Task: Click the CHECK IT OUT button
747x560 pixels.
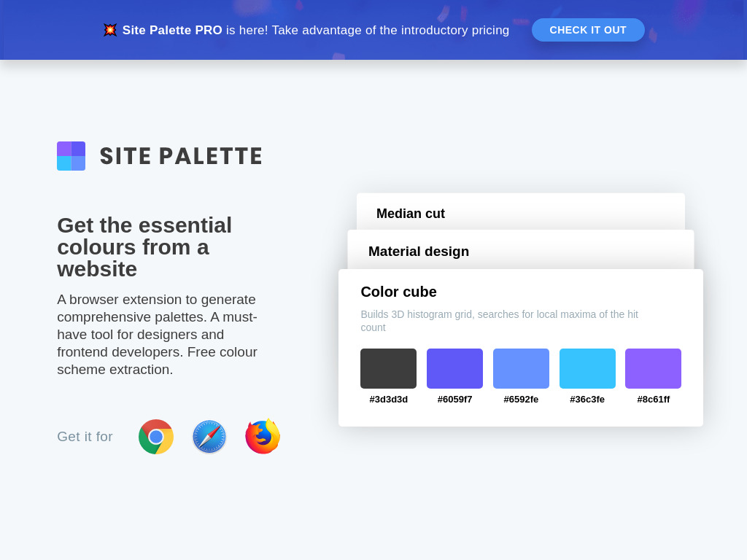Action: pos(588,30)
